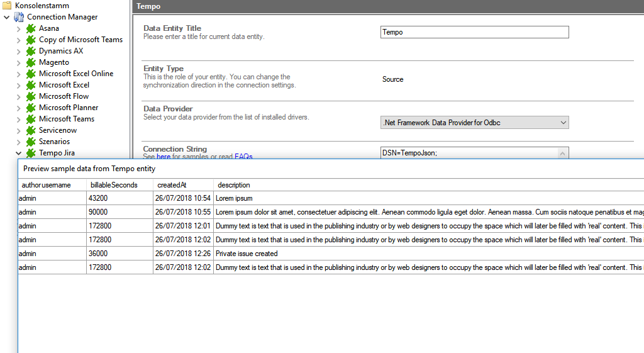644x353 pixels.
Task: Collapse the Tempo Jira tree node
Action: [18, 153]
